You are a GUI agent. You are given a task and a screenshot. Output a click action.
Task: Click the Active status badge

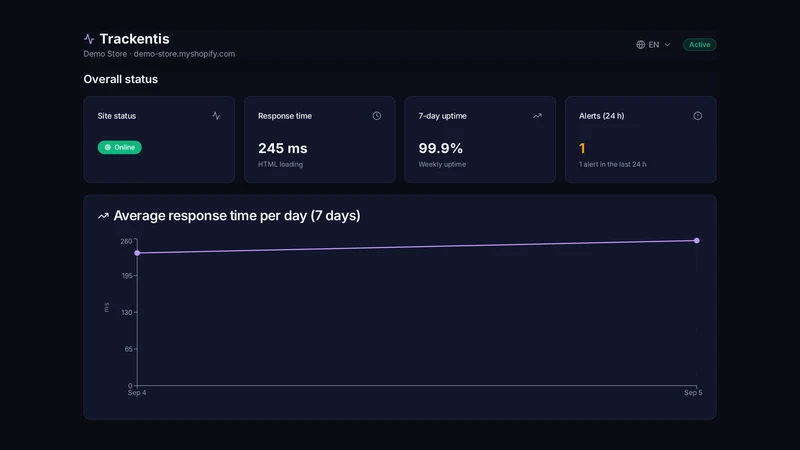699,45
